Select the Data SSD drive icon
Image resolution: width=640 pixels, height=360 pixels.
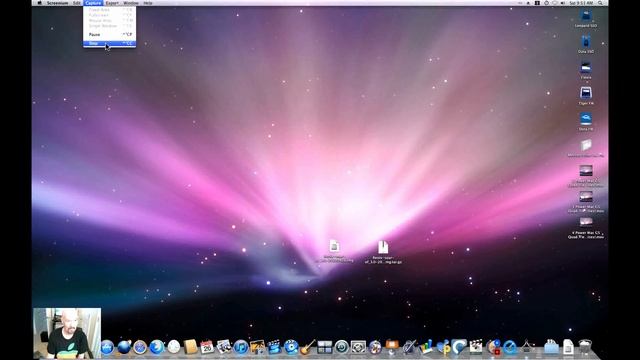[x=586, y=42]
